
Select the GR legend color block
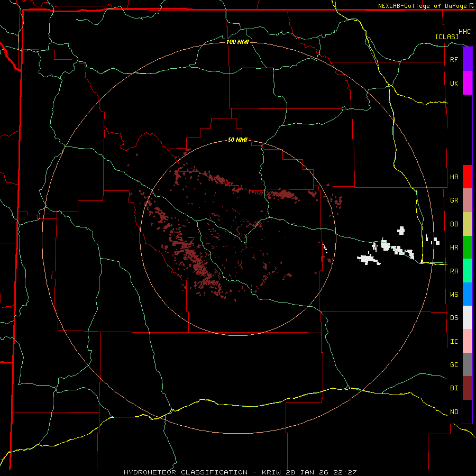pyautogui.click(x=467, y=200)
